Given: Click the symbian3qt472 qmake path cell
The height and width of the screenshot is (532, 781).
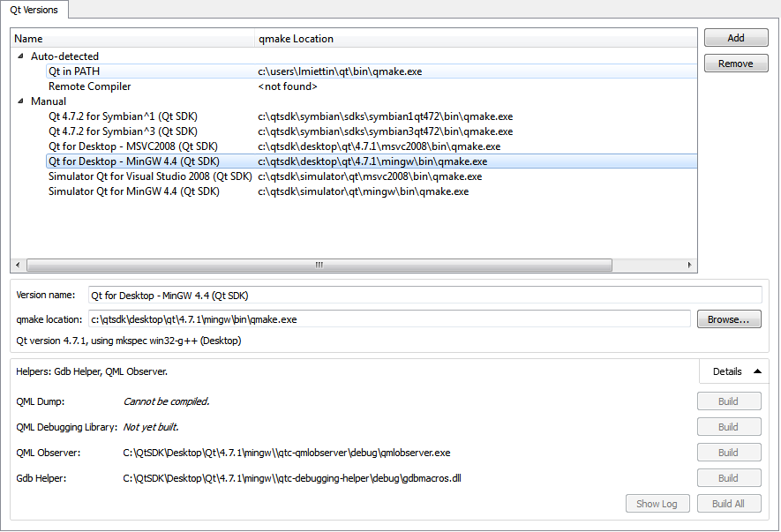Looking at the screenshot, I should pos(385,131).
